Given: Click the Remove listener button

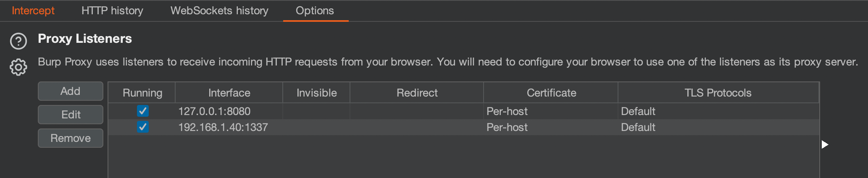Looking at the screenshot, I should 71,138.
